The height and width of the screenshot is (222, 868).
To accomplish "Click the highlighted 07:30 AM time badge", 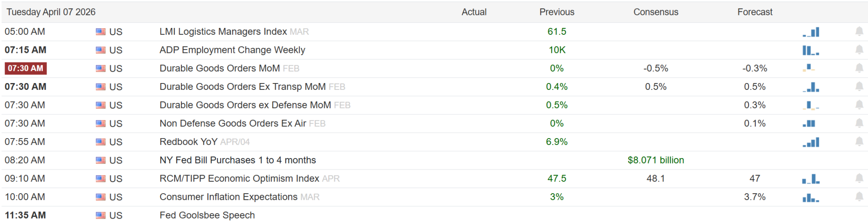I will (x=25, y=68).
